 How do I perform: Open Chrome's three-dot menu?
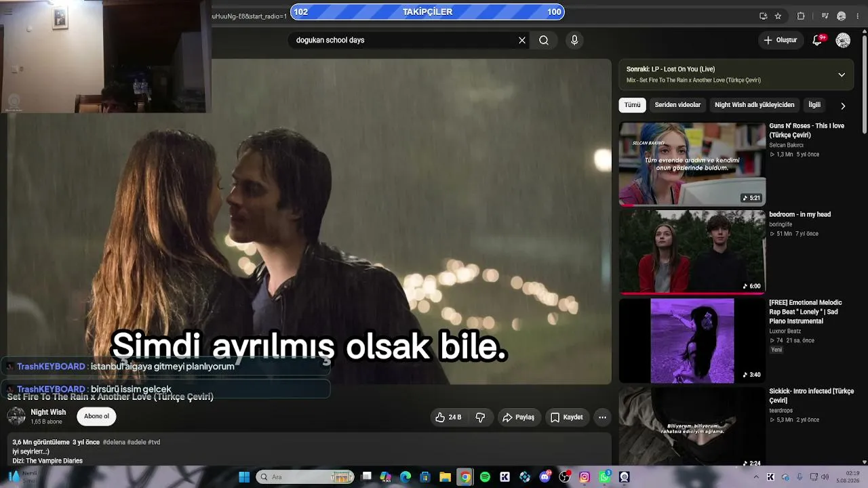pos(857,16)
